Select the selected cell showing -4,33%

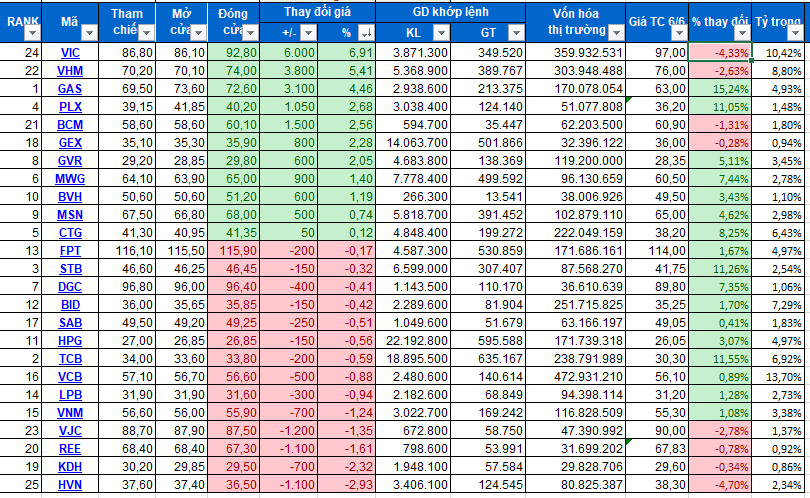pyautogui.click(x=720, y=53)
